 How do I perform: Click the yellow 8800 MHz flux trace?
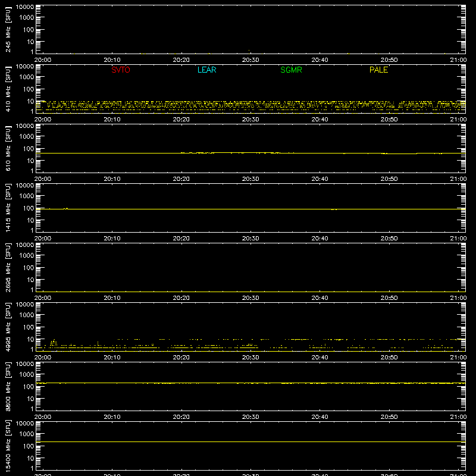[x=250, y=383]
